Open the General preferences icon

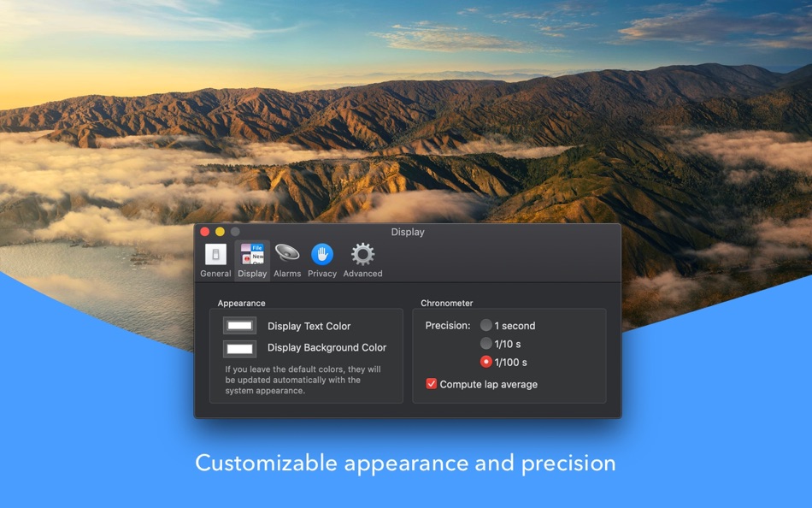tap(215, 255)
